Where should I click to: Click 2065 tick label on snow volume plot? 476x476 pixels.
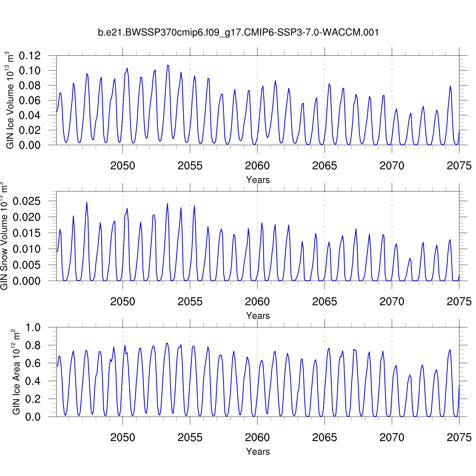pos(324,301)
